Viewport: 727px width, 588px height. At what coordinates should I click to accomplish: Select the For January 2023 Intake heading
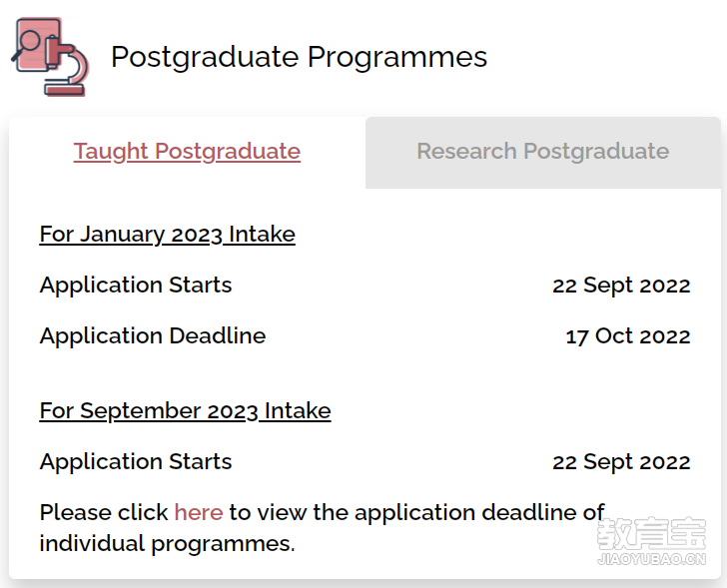tap(168, 235)
